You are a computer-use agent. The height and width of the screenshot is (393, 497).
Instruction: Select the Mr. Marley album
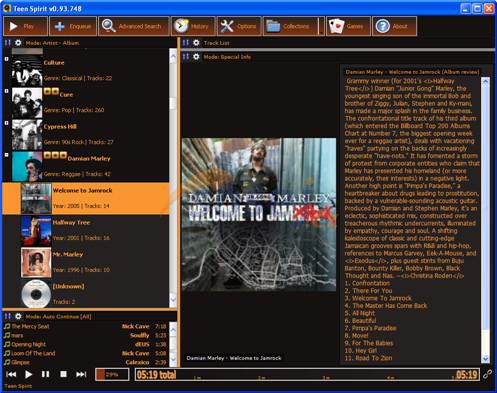pos(86,262)
